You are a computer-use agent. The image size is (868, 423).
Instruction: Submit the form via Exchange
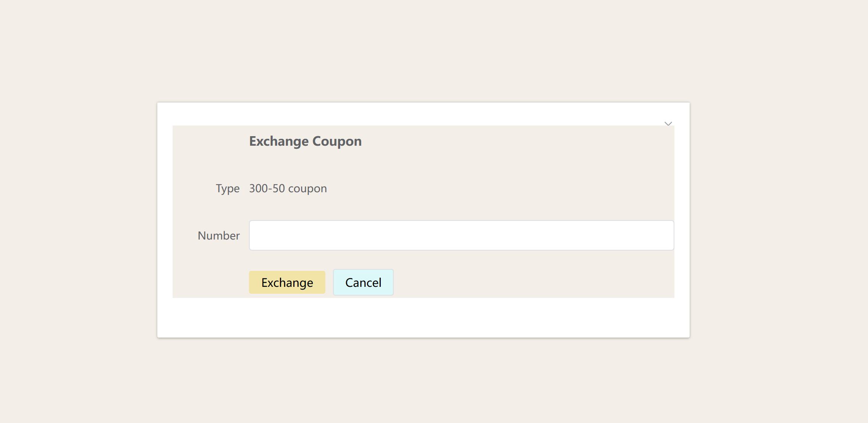[x=287, y=282]
